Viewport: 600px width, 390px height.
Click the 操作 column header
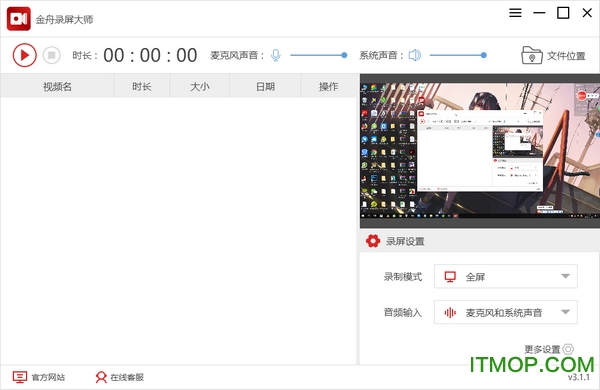click(329, 87)
